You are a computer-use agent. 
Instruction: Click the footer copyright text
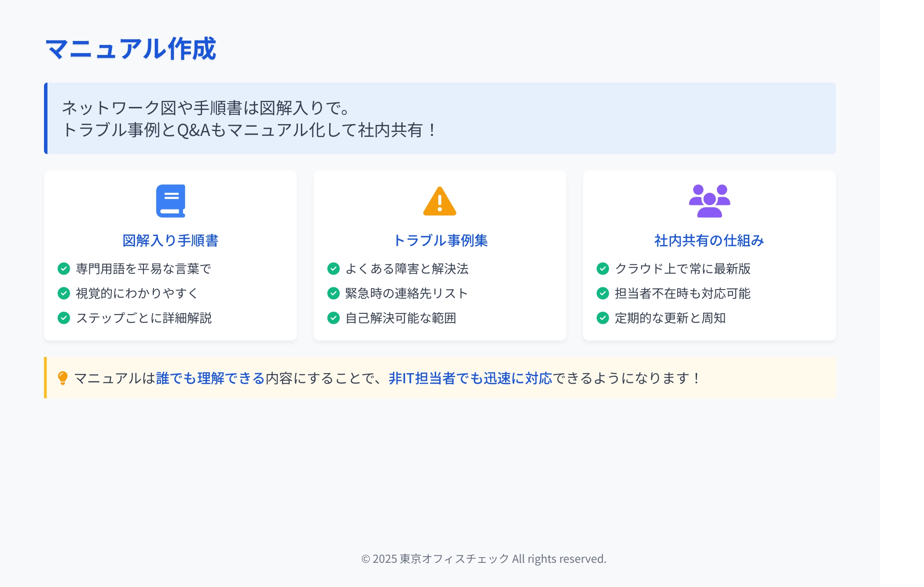pyautogui.click(x=484, y=559)
